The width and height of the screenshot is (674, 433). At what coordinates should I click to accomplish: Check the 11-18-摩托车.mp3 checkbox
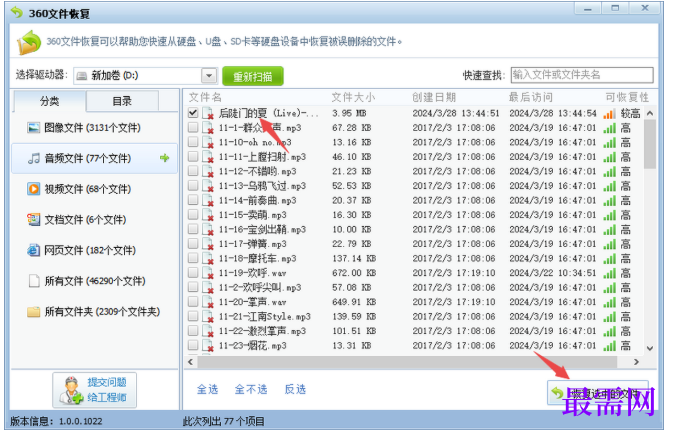tap(193, 258)
